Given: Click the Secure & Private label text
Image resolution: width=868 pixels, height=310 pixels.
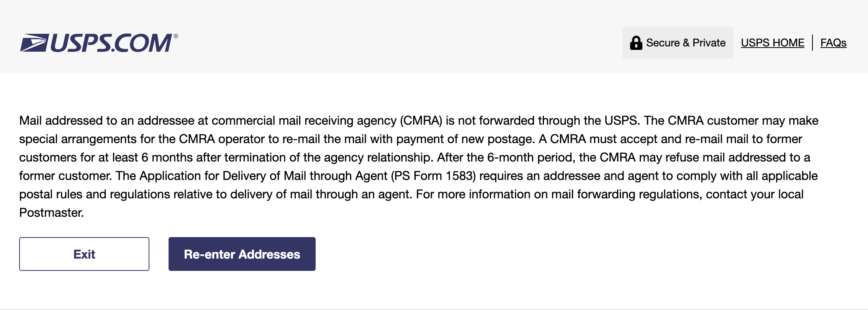Looking at the screenshot, I should point(686,43).
